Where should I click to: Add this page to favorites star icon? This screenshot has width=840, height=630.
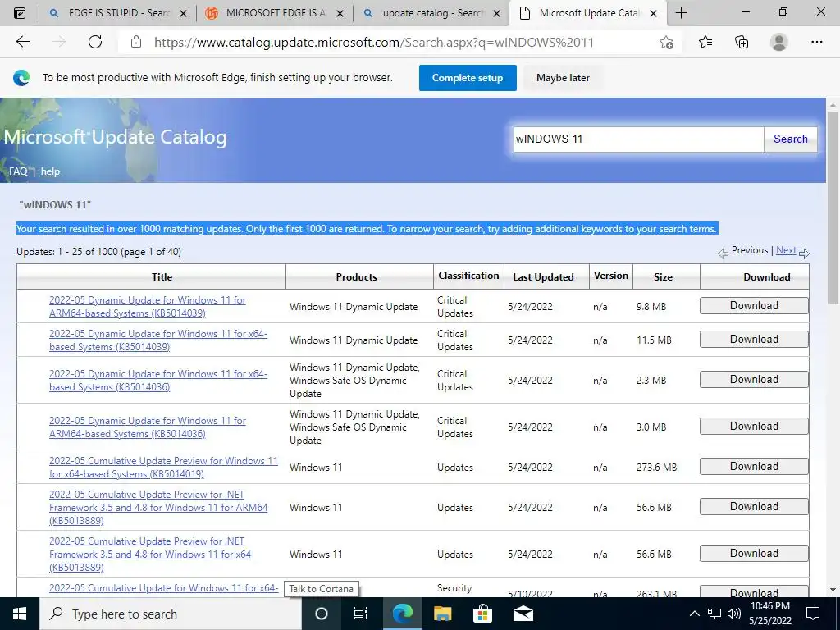(666, 43)
